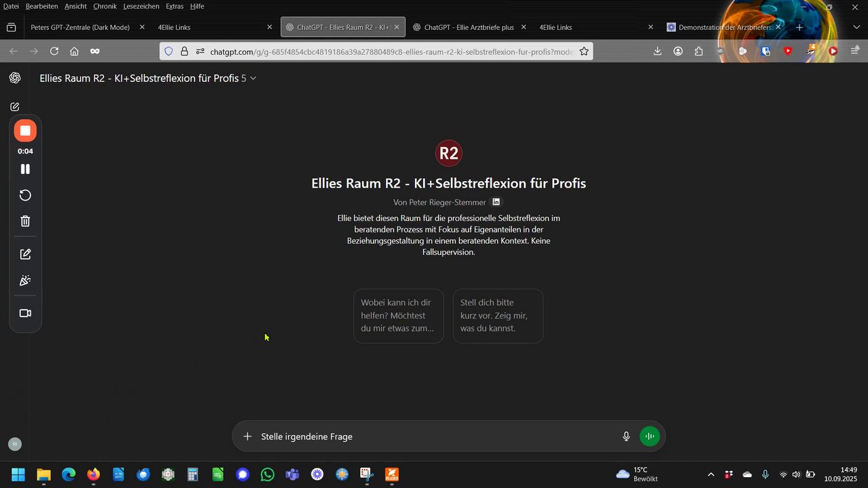
Task: Open the weather widget showing 15°C Bewölkt
Action: coord(636,474)
